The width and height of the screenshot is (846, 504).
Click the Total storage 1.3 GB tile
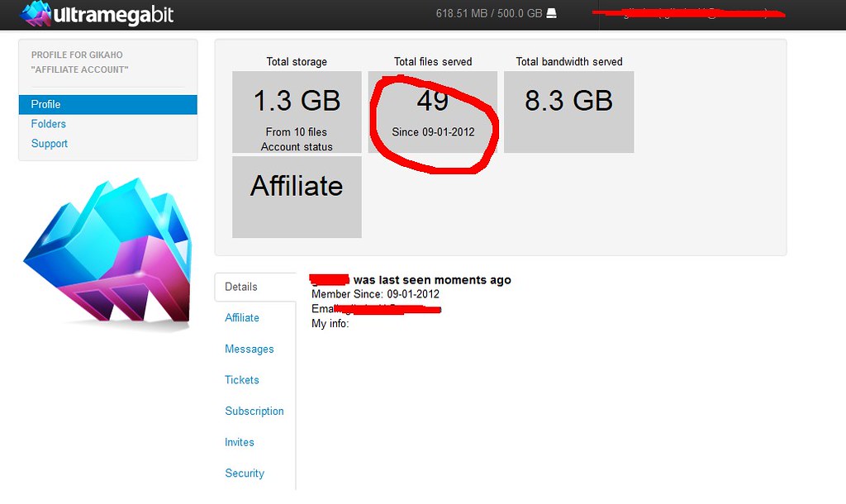297,112
